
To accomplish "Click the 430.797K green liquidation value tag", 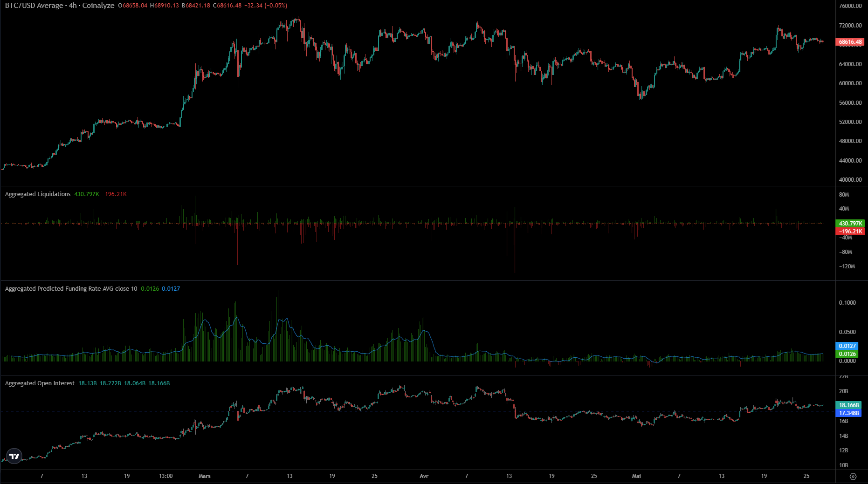I will (850, 224).
